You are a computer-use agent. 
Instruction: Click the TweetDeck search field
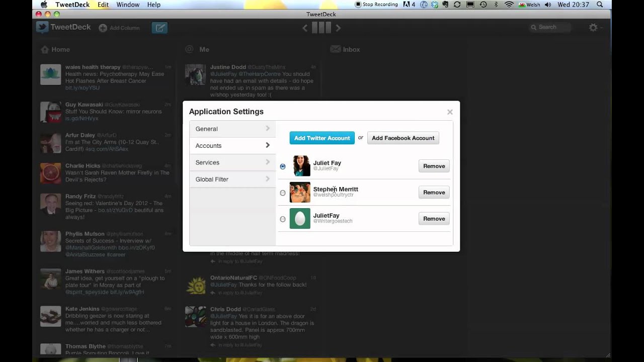point(550,27)
